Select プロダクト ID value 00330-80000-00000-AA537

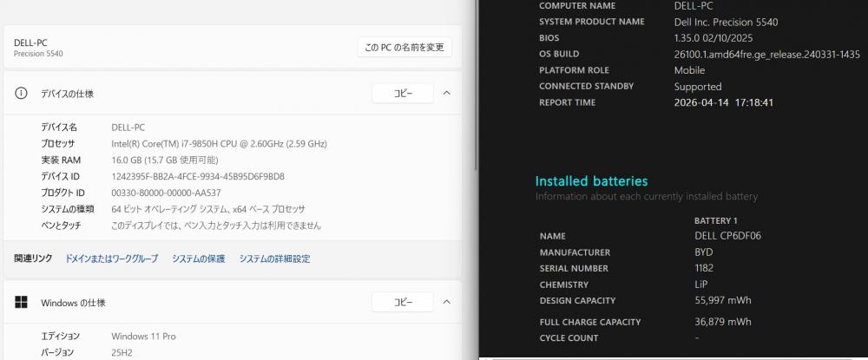point(166,193)
